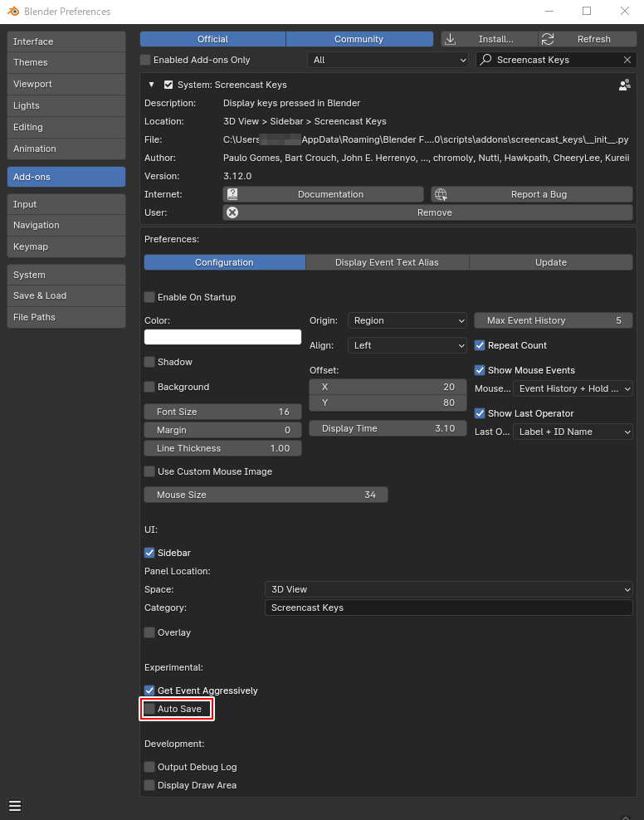Uncheck Show Mouse Events
The image size is (644, 820).
(480, 370)
